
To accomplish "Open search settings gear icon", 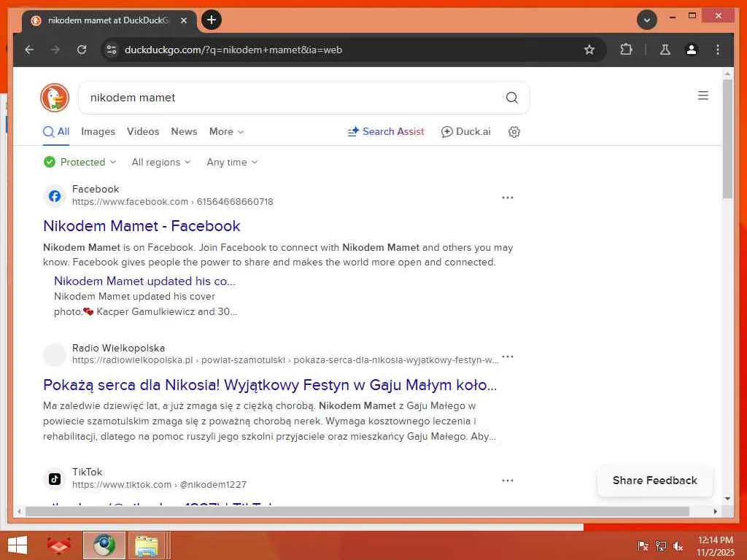I will pos(514,132).
